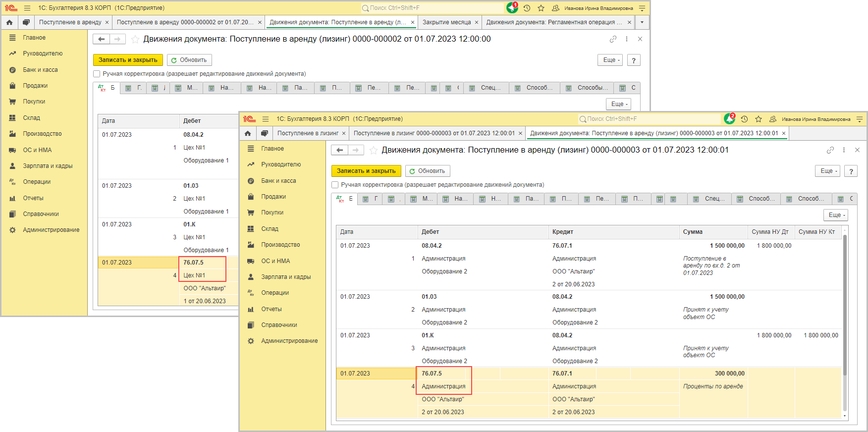Open user menu settings in front window
868x432 pixels.
click(859, 119)
